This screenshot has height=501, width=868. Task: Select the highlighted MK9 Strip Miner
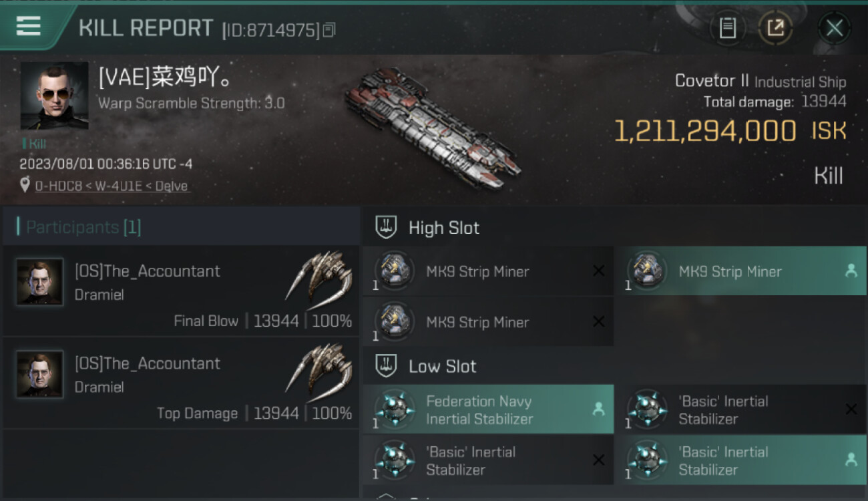(x=740, y=271)
